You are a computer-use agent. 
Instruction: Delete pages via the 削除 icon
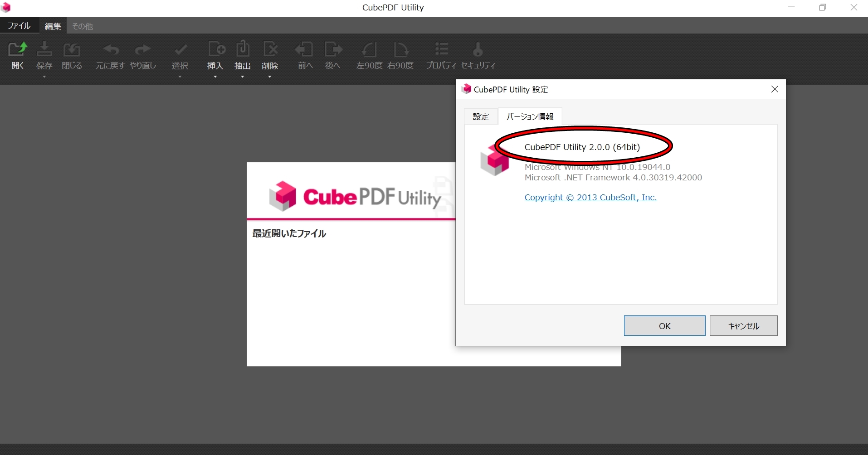tap(270, 54)
